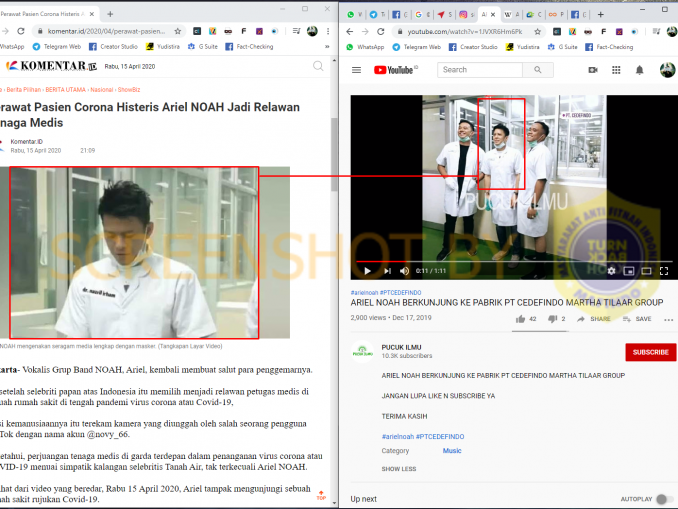Open YouTube player settings gear

[x=611, y=271]
